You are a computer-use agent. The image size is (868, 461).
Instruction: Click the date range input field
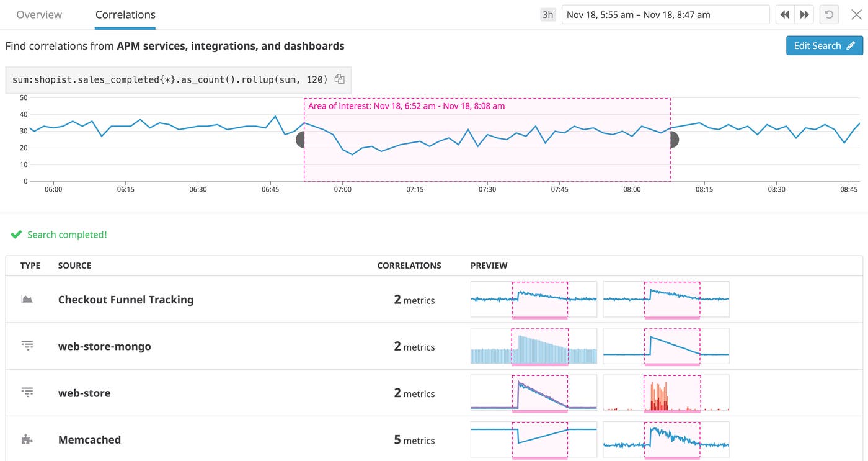tap(665, 14)
